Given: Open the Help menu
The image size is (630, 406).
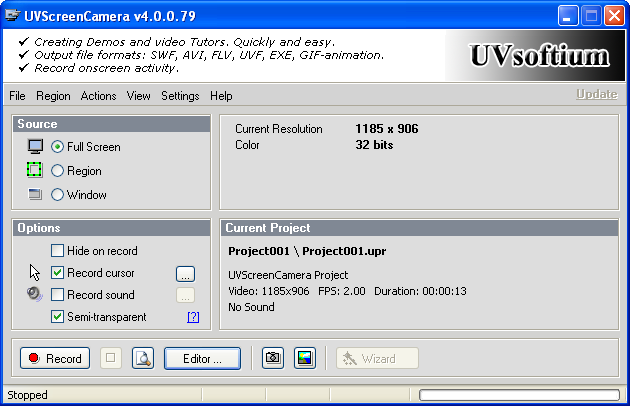Looking at the screenshot, I should (x=221, y=96).
